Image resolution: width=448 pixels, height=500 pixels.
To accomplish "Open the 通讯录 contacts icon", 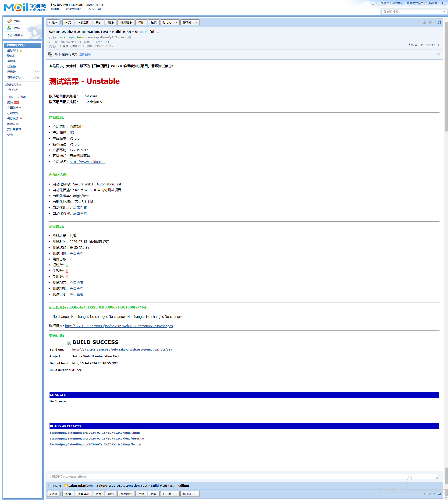I will click(x=9, y=35).
